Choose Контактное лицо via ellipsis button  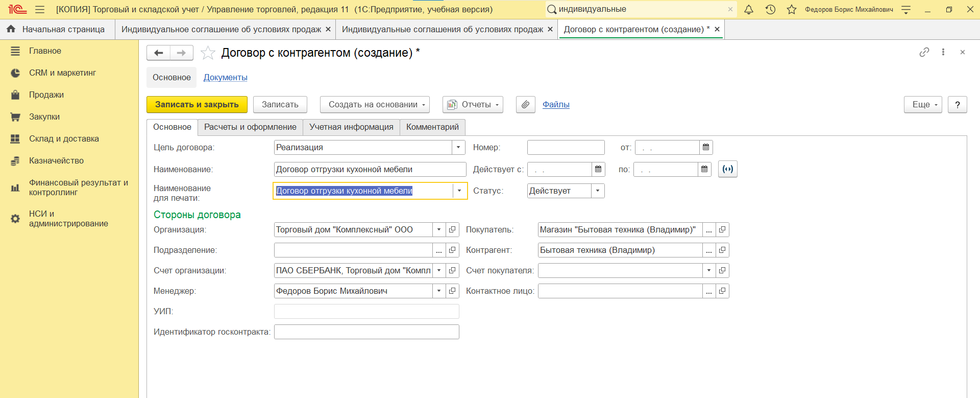click(709, 291)
